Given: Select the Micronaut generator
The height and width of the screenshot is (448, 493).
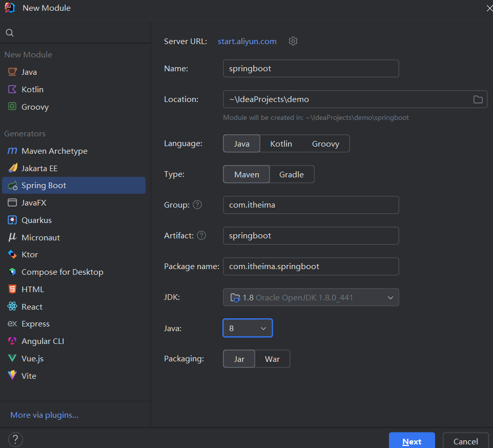Looking at the screenshot, I should (74, 237).
